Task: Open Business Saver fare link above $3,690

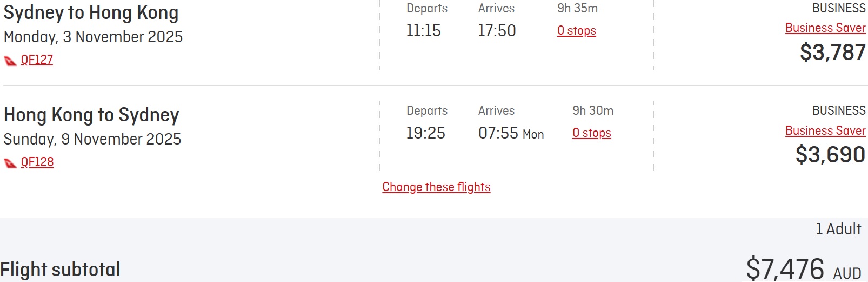Action: click(825, 131)
